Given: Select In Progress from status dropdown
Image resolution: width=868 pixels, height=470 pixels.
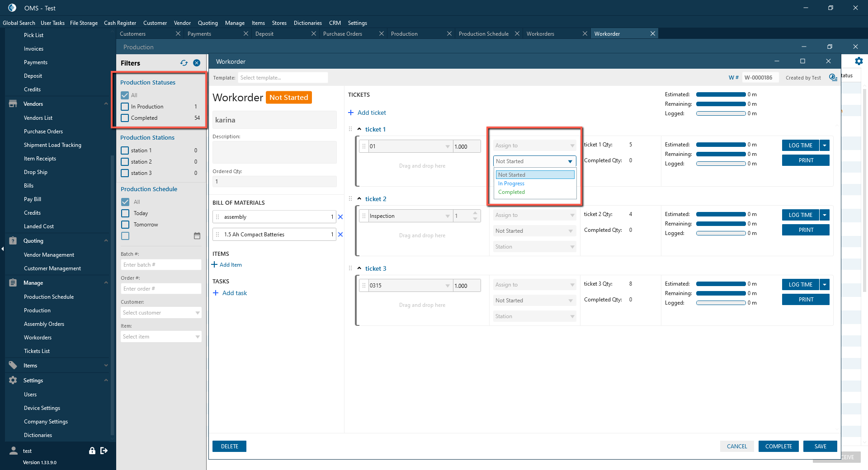Looking at the screenshot, I should 511,183.
